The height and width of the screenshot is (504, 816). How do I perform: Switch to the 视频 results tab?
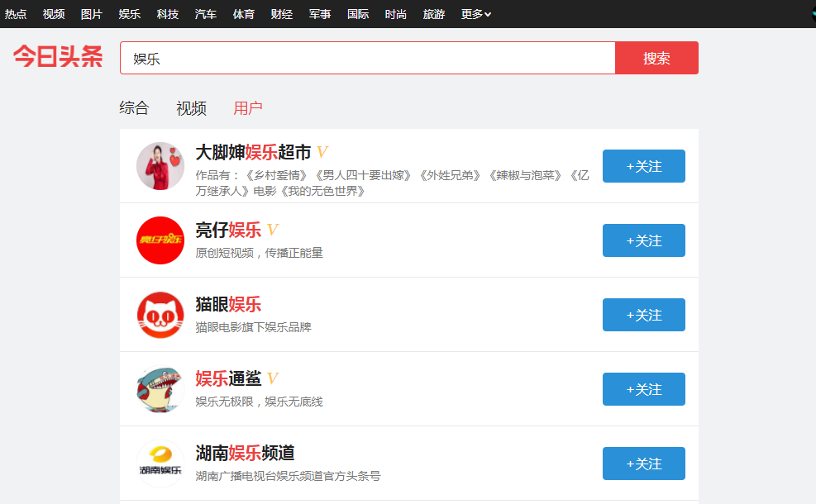coord(192,108)
